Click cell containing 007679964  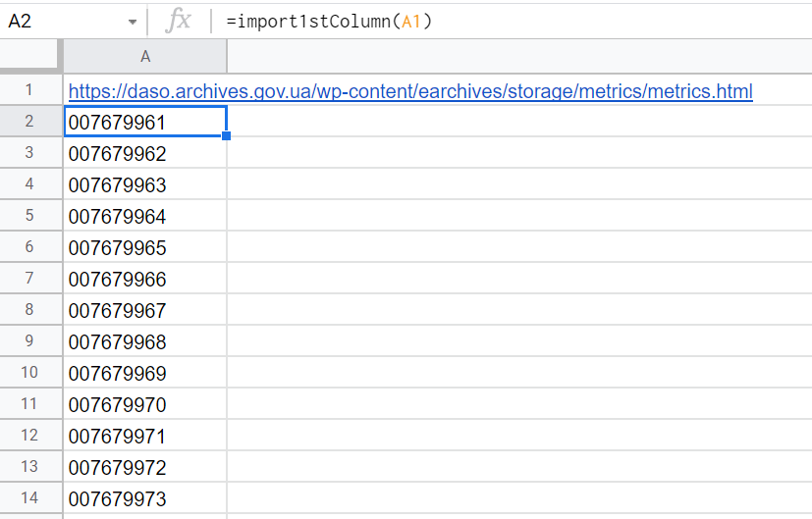pyautogui.click(x=145, y=216)
